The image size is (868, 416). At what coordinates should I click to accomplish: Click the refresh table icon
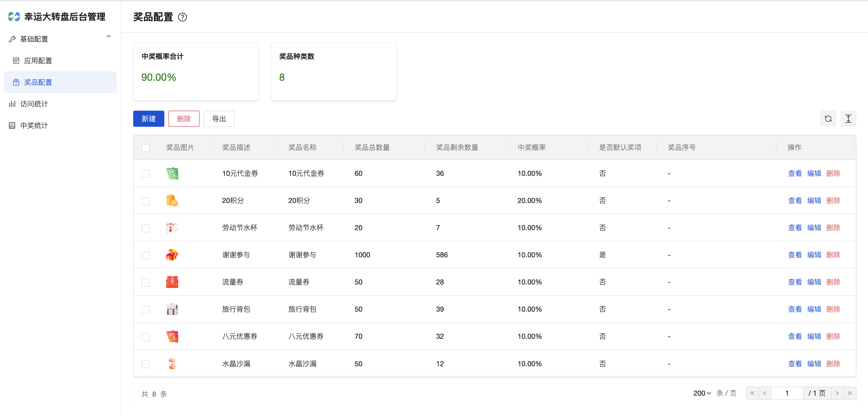point(828,119)
